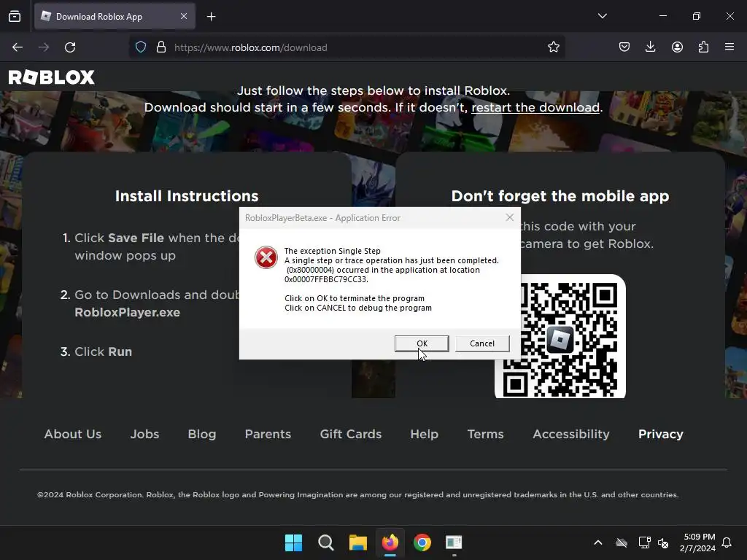The height and width of the screenshot is (560, 747).
Task: Click muted volume tray icon
Action: click(663, 542)
